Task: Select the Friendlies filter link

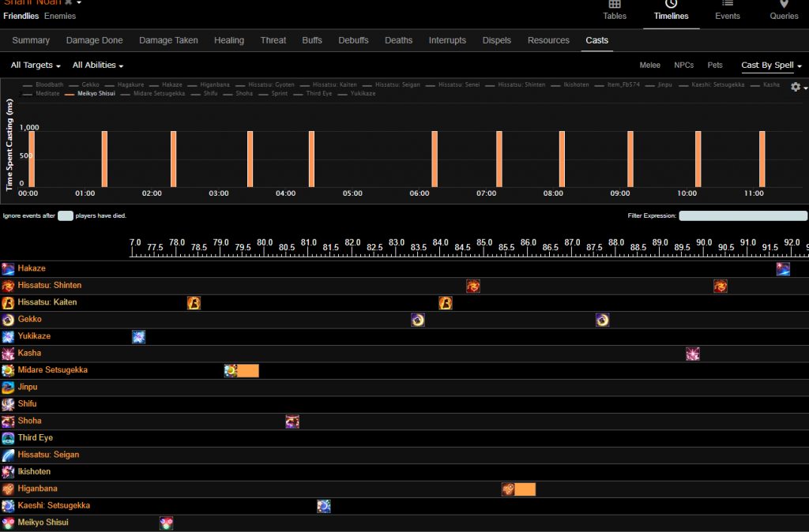Action: pyautogui.click(x=21, y=16)
